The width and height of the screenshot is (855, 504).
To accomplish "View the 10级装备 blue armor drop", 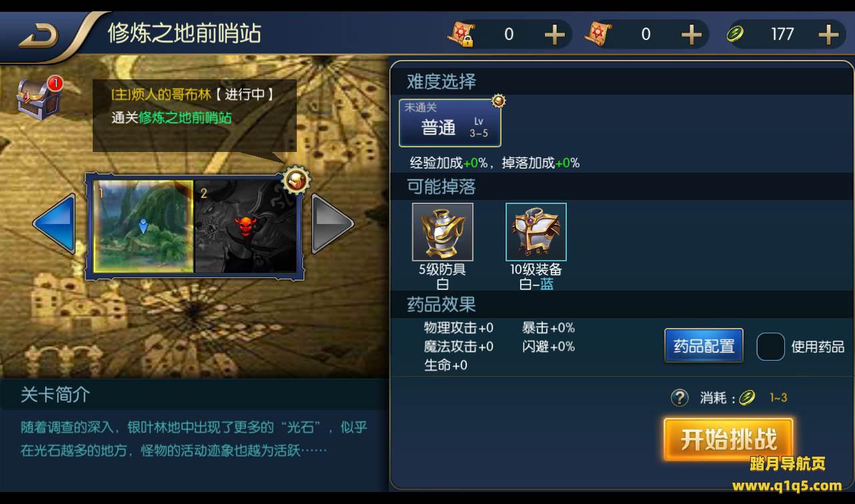I will [x=536, y=232].
